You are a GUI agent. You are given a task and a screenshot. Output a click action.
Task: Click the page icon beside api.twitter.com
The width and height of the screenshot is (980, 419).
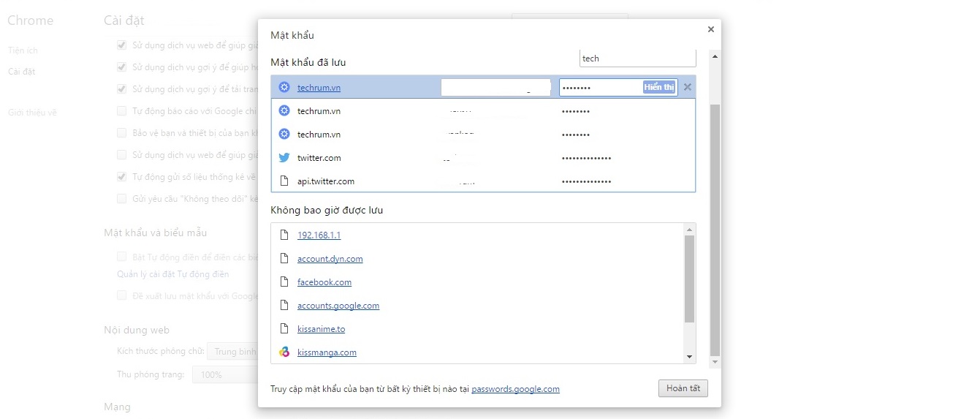tap(284, 181)
